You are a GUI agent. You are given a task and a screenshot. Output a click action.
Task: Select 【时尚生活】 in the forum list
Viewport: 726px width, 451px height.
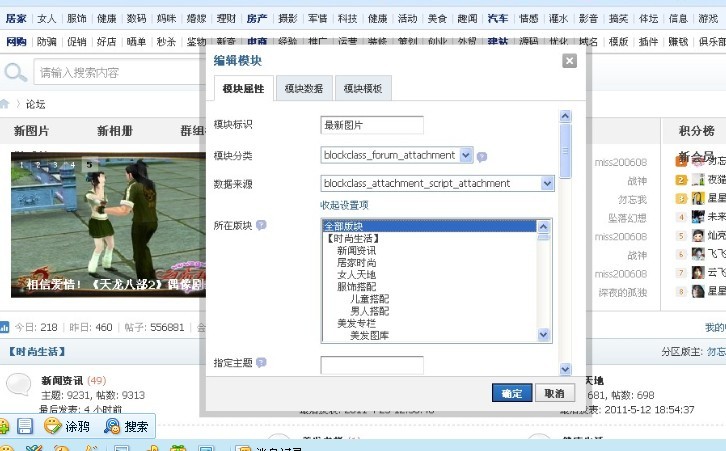point(429,238)
